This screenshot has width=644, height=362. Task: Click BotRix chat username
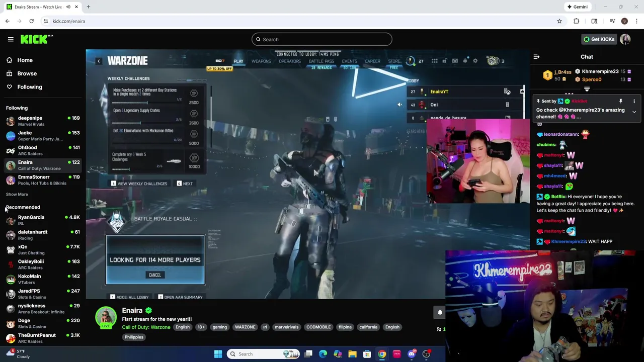click(x=558, y=197)
